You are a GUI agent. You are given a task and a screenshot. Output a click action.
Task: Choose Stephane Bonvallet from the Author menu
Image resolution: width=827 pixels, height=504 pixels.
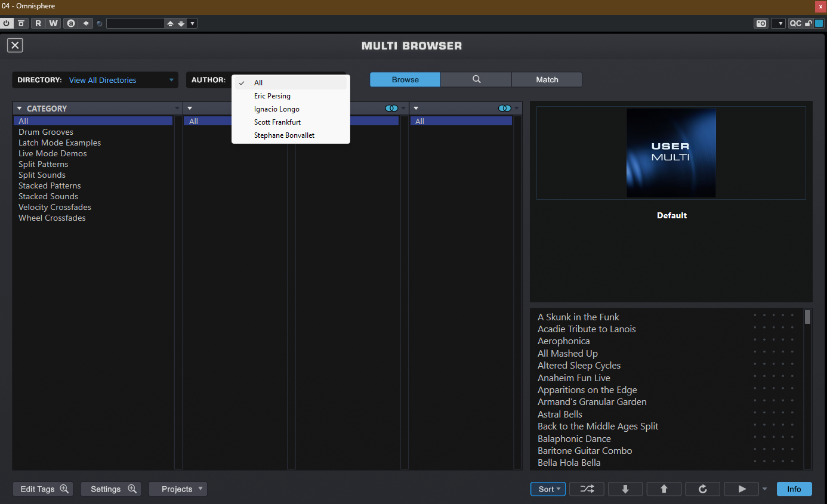291,135
